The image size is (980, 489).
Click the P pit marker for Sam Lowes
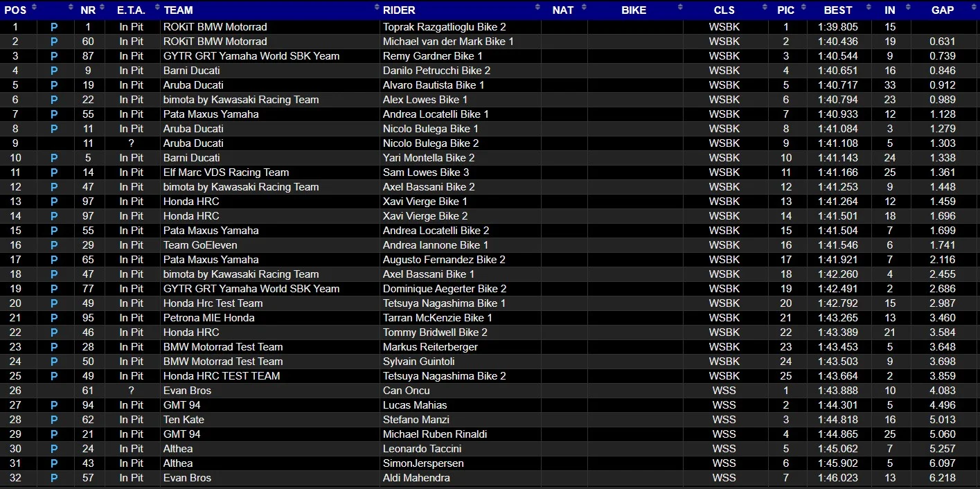(x=55, y=172)
